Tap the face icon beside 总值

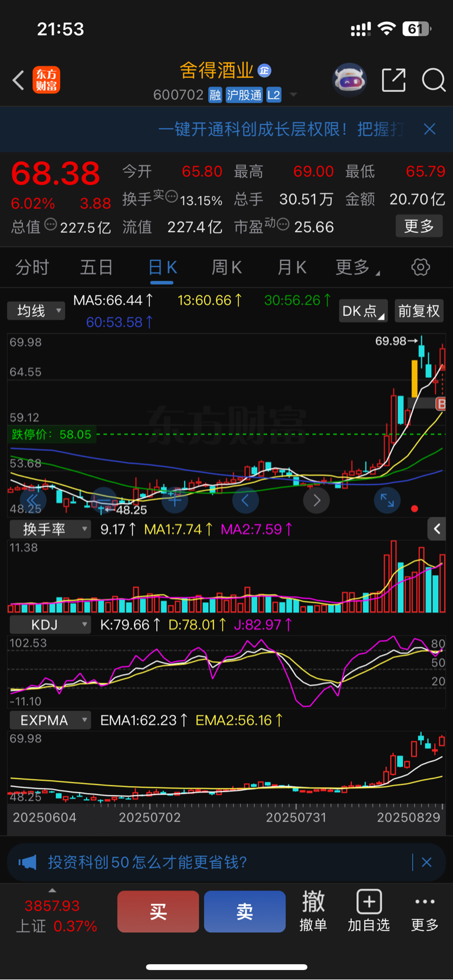[x=51, y=224]
